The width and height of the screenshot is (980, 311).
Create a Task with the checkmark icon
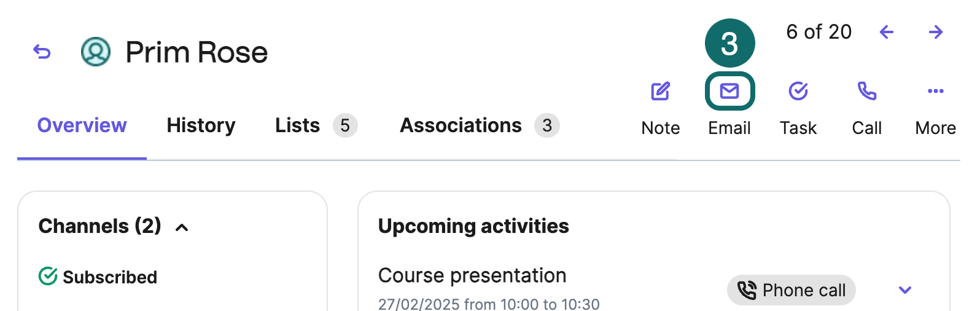tap(798, 92)
